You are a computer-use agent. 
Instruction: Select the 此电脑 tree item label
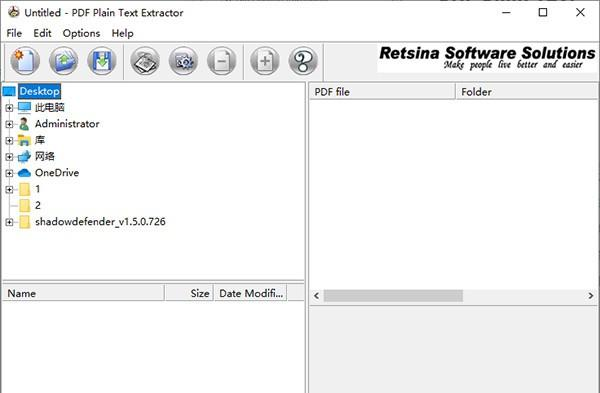click(x=50, y=108)
